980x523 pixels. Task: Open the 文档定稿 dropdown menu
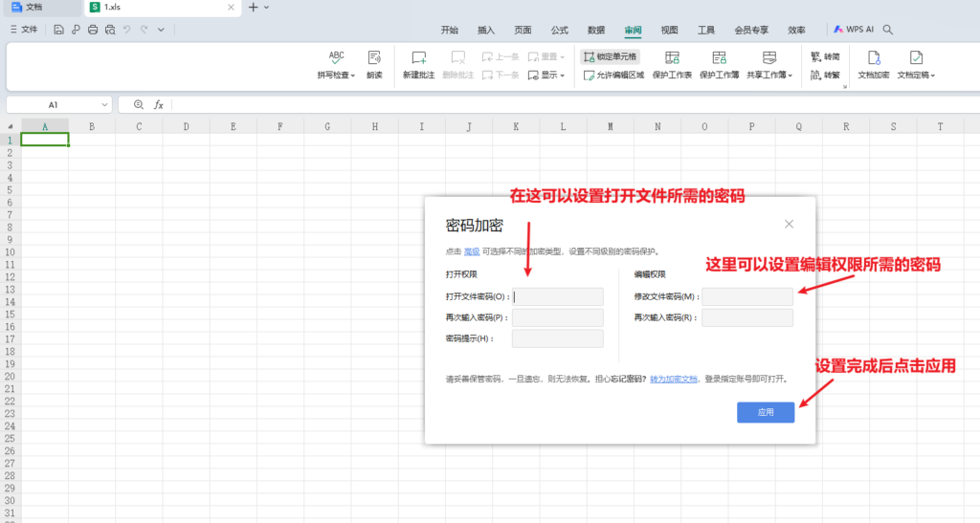pyautogui.click(x=932, y=75)
